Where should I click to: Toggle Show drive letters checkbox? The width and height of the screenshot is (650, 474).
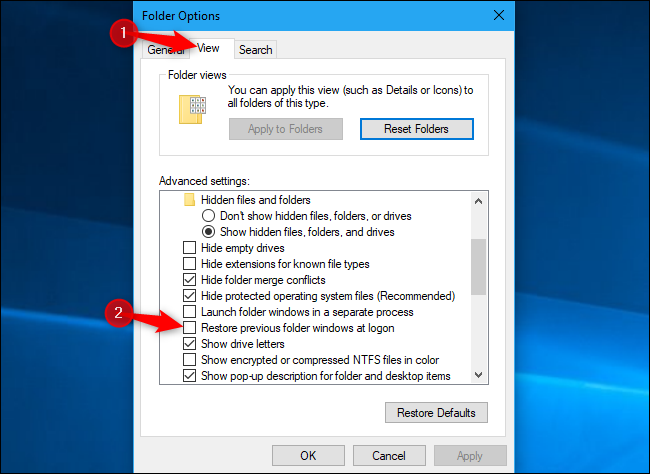(189, 343)
